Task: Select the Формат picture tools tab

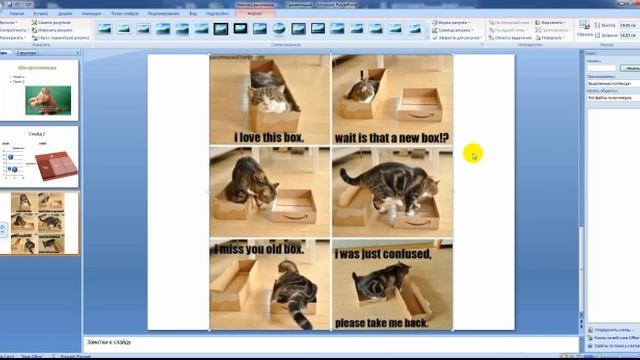Action: tap(255, 13)
